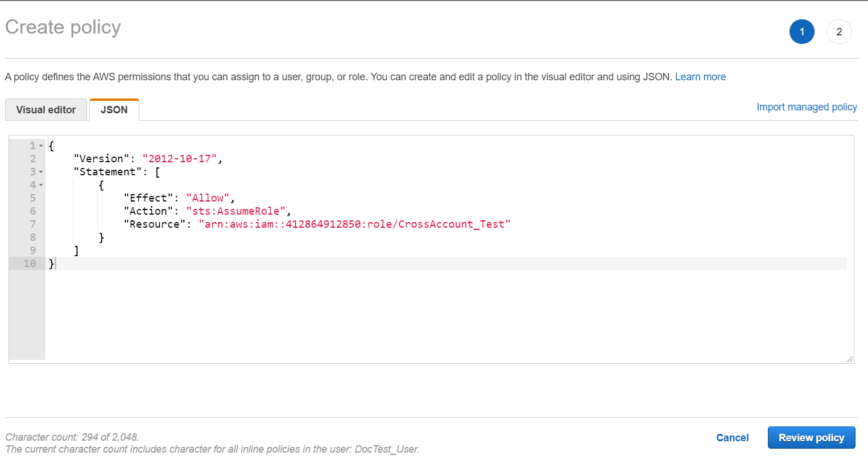Viewport: 868px width, 464px height.
Task: Click the step 2 circle indicator
Action: point(839,32)
